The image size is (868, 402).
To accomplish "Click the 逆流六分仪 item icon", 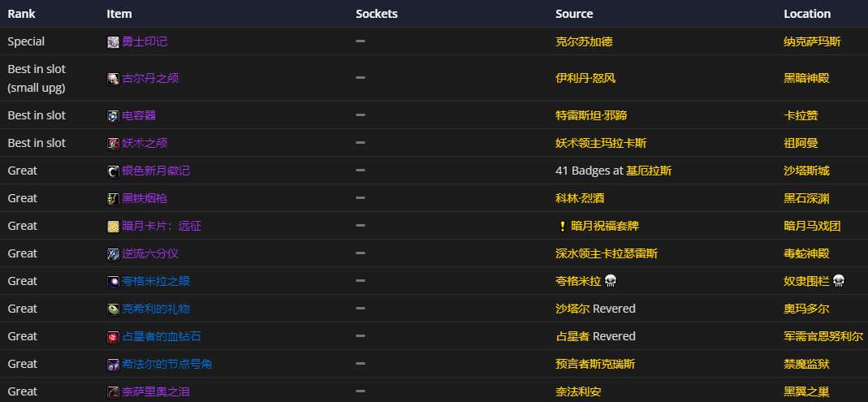I will click(113, 253).
